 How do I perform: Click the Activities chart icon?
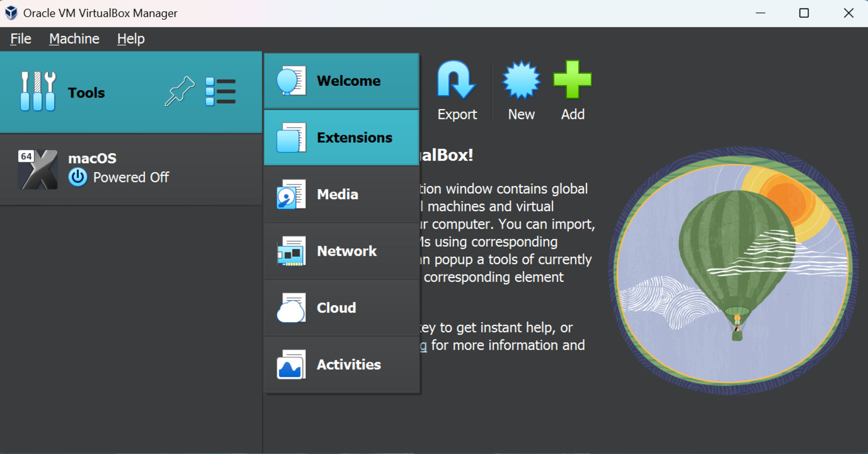291,364
